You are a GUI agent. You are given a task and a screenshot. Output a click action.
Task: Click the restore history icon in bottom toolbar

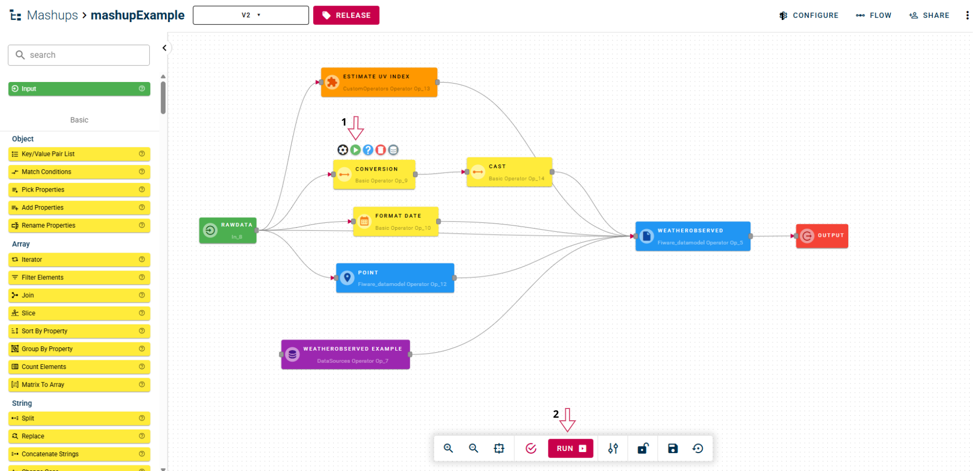698,448
